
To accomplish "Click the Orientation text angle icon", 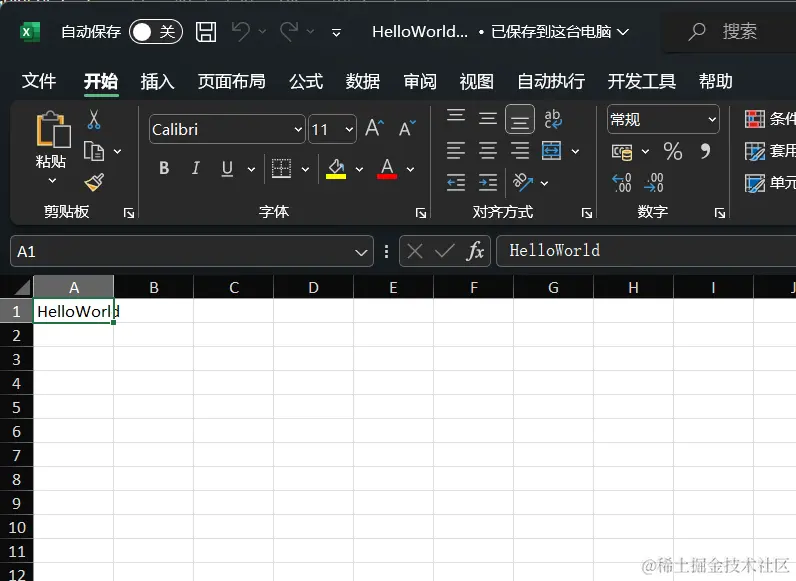I will click(x=523, y=182).
